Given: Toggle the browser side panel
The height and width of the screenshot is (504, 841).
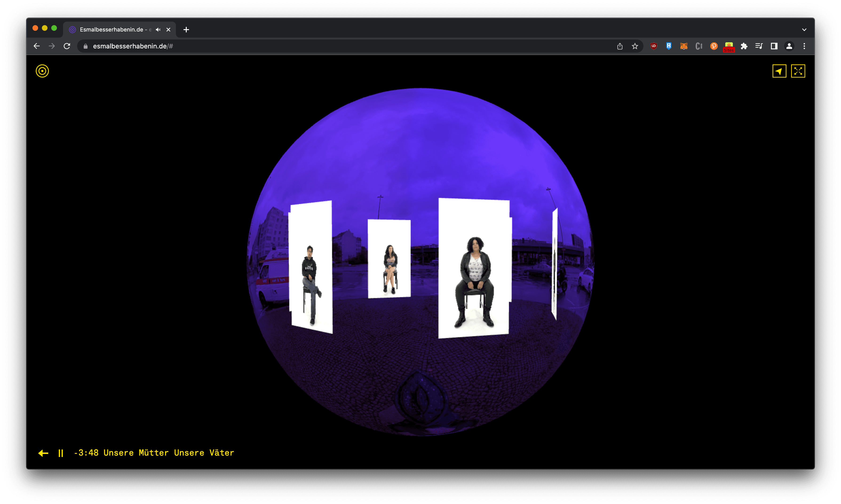Looking at the screenshot, I should (774, 46).
